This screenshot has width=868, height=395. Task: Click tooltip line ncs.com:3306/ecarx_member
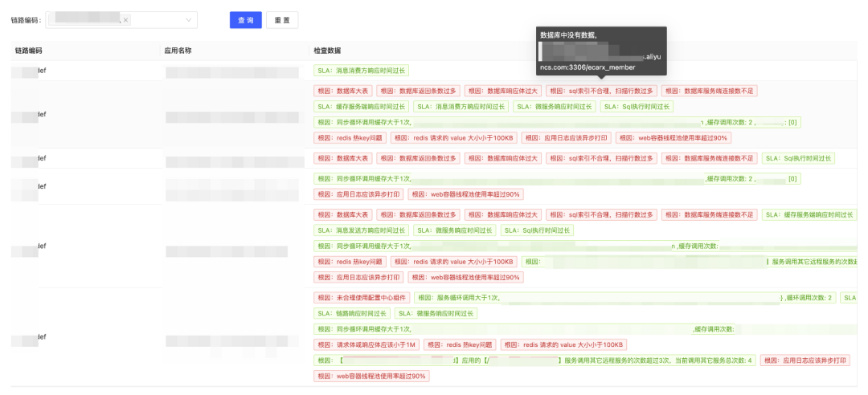coord(588,67)
